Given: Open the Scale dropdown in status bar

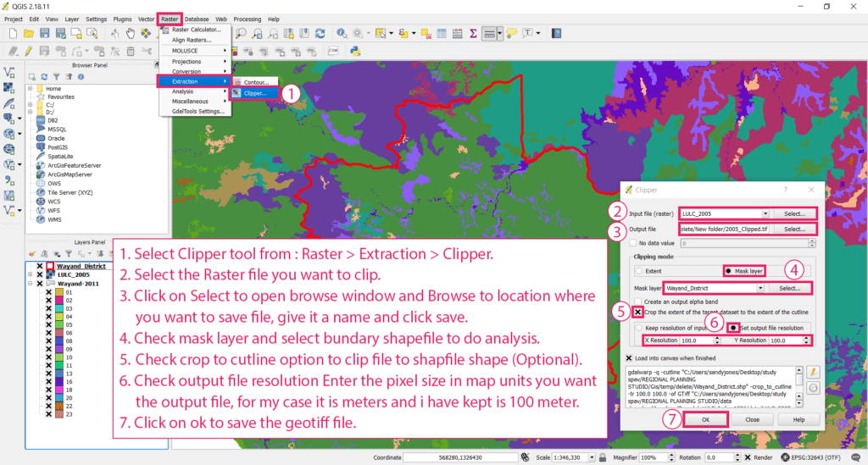Looking at the screenshot, I should [x=592, y=457].
